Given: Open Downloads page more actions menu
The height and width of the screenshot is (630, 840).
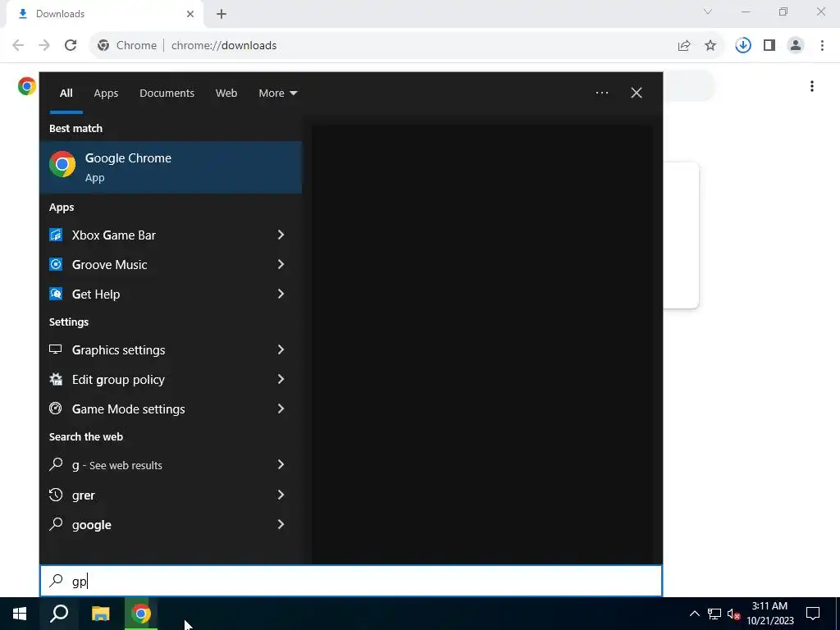Looking at the screenshot, I should point(811,86).
